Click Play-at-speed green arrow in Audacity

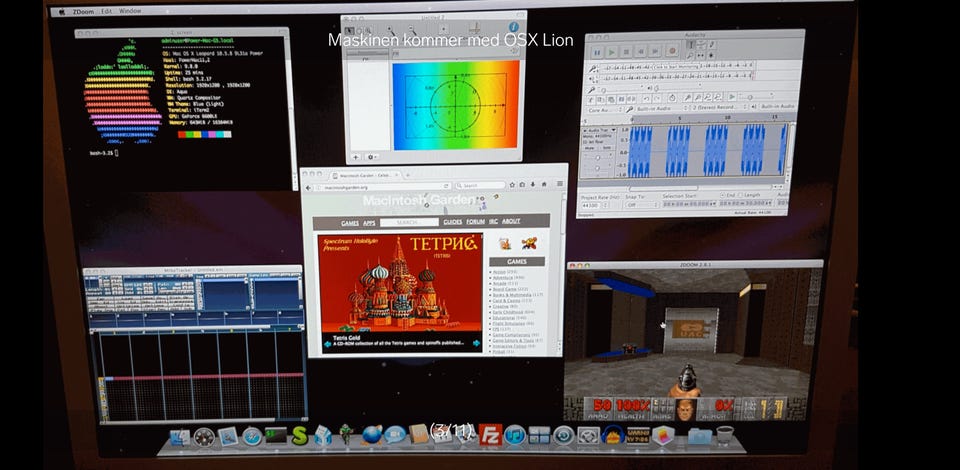tap(732, 96)
